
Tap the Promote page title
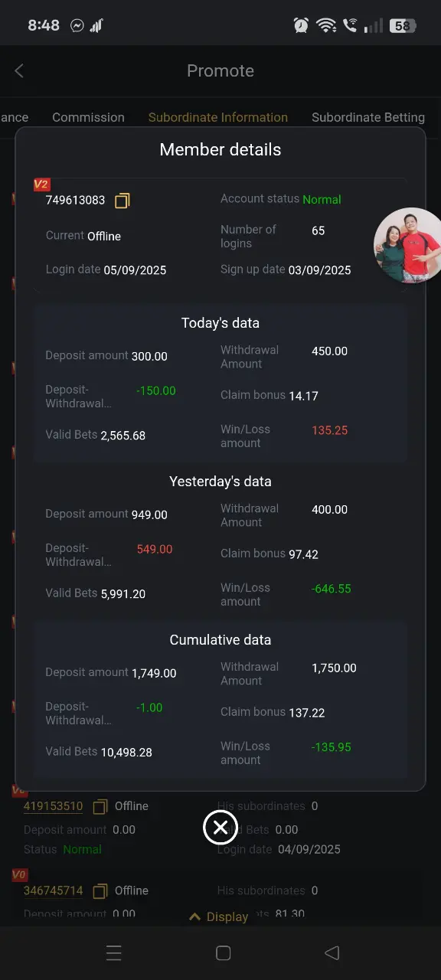220,70
